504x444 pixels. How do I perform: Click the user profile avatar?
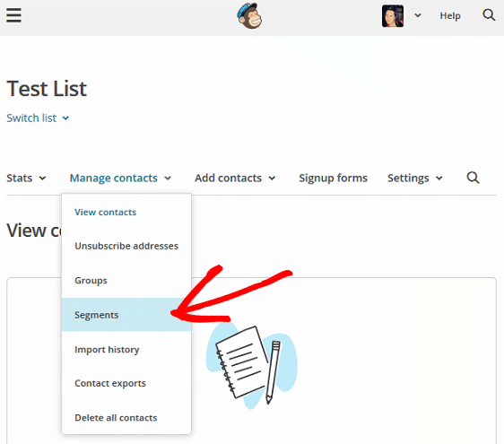393,16
